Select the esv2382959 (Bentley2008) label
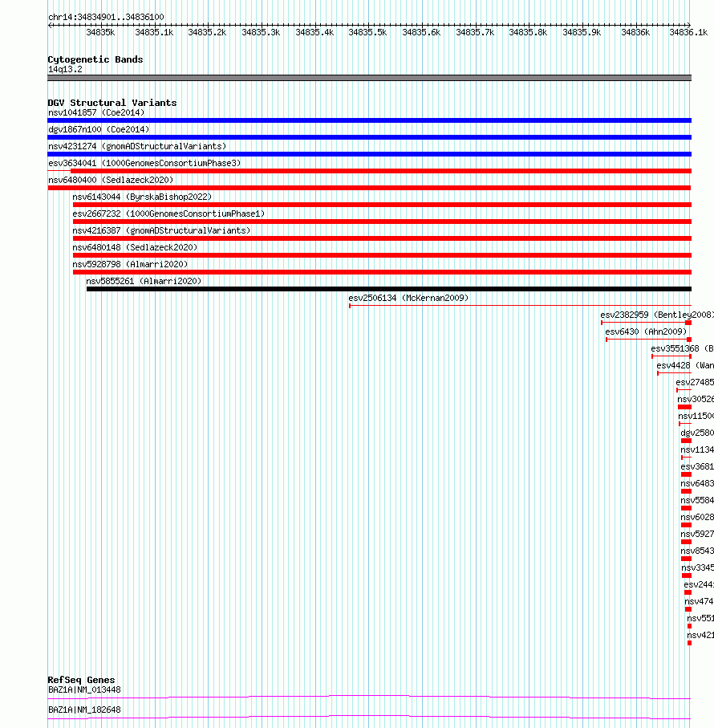 click(x=657, y=315)
